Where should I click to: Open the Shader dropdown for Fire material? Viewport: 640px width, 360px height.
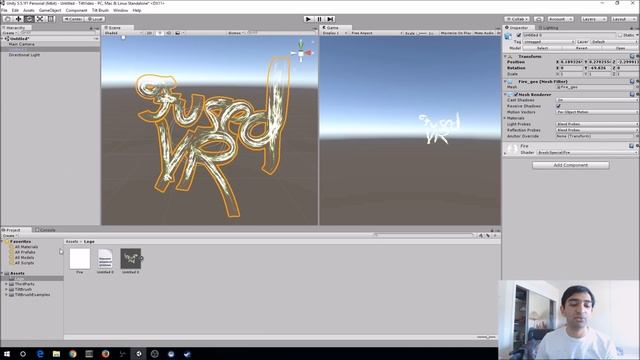click(587, 152)
